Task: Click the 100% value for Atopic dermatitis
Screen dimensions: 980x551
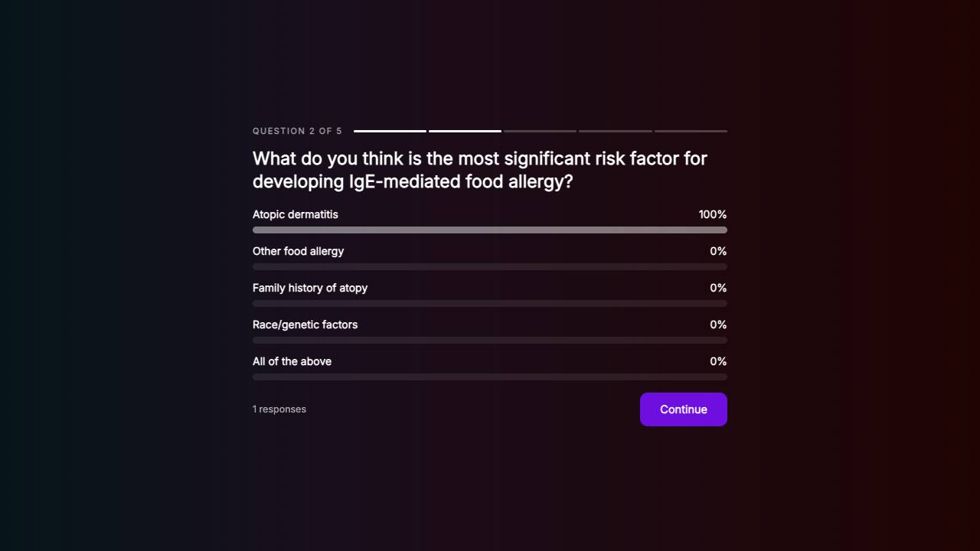Action: (713, 214)
